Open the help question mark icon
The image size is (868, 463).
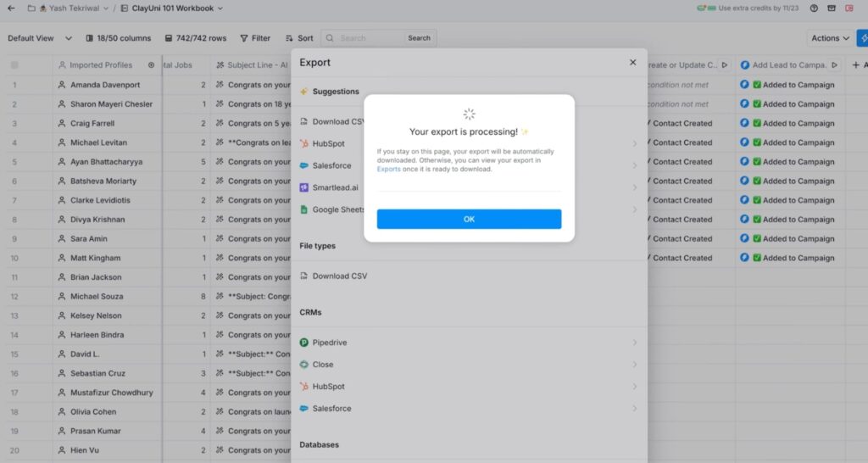click(x=814, y=8)
